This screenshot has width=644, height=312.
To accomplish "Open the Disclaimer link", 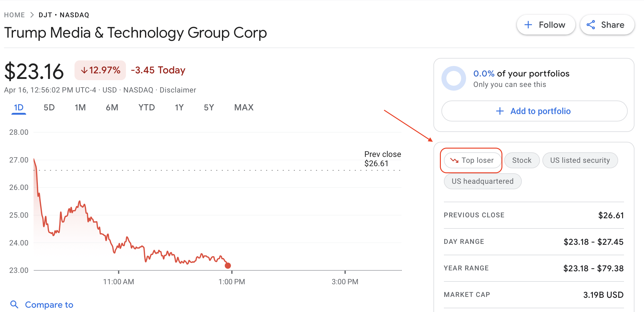I will tap(178, 90).
